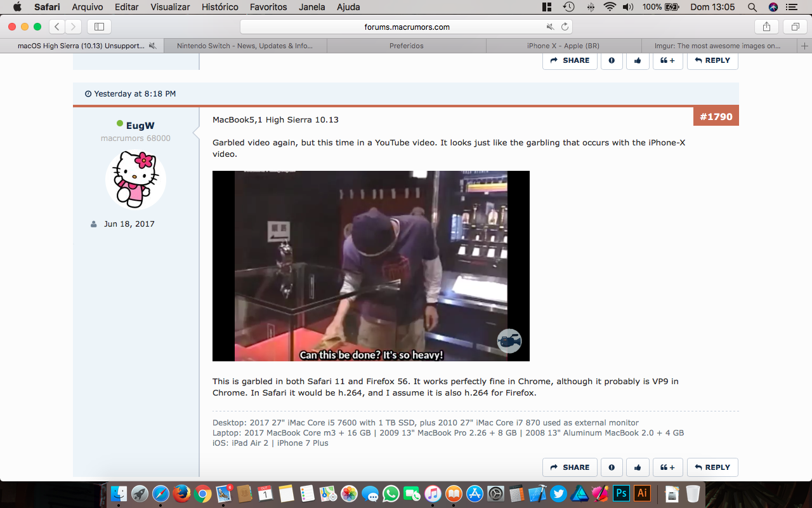Image resolution: width=812 pixels, height=508 pixels.
Task: Open the garbled YouTube video screenshot
Action: coord(371,266)
